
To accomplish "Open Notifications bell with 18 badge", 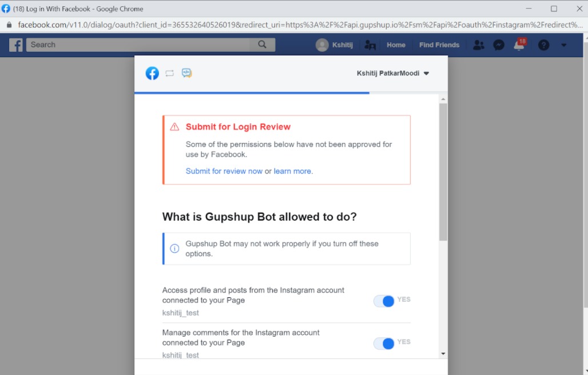I will click(520, 44).
